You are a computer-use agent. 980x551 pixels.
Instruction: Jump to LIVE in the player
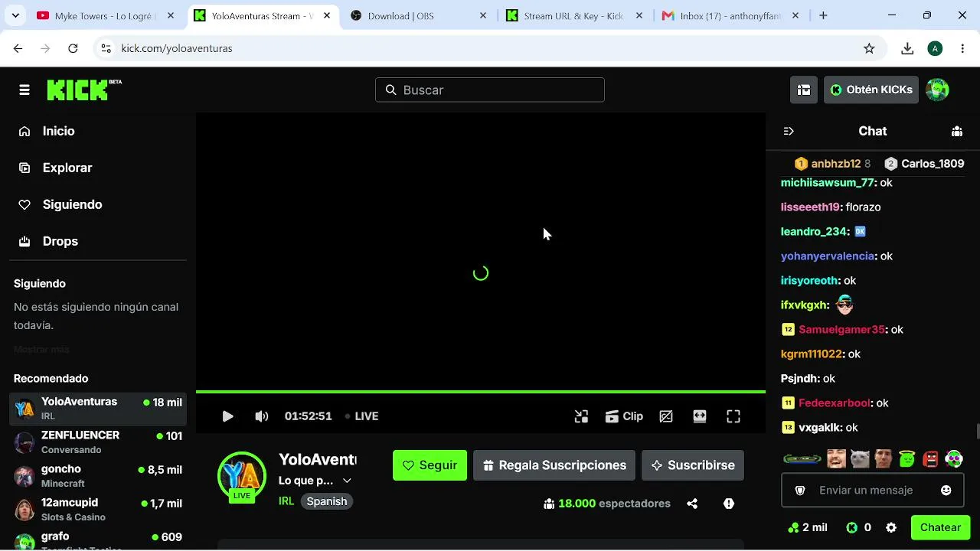click(x=362, y=416)
